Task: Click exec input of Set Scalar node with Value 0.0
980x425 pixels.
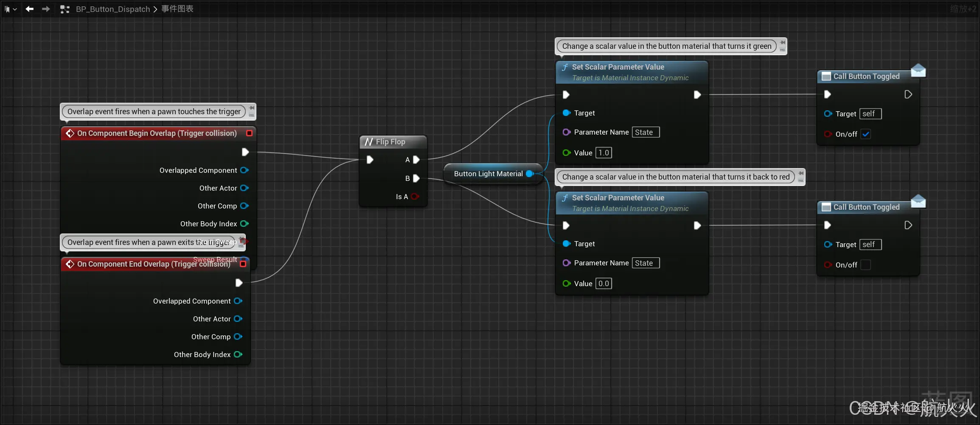Action: tap(566, 225)
